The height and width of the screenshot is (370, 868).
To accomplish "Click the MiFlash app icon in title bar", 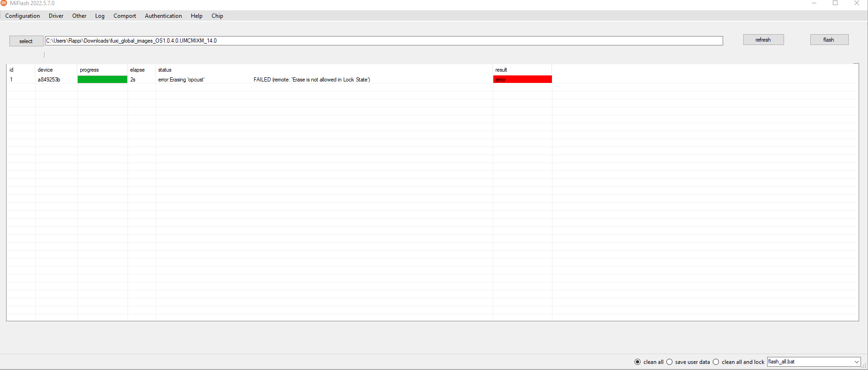I will point(4,3).
